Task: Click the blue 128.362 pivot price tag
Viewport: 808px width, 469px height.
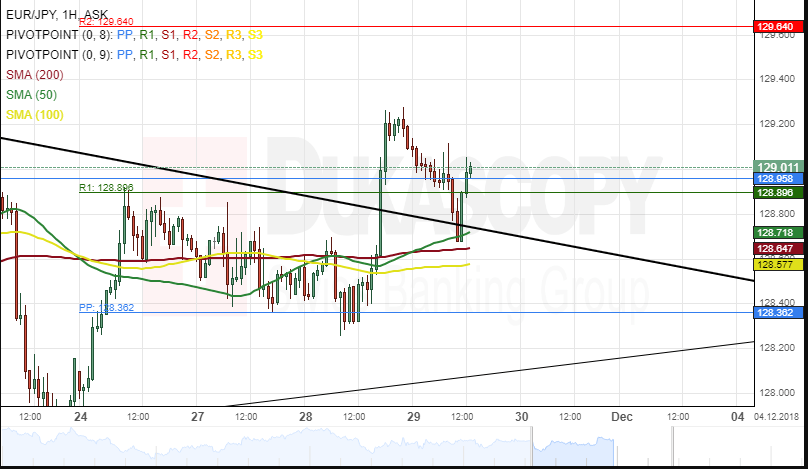Action: [777, 312]
